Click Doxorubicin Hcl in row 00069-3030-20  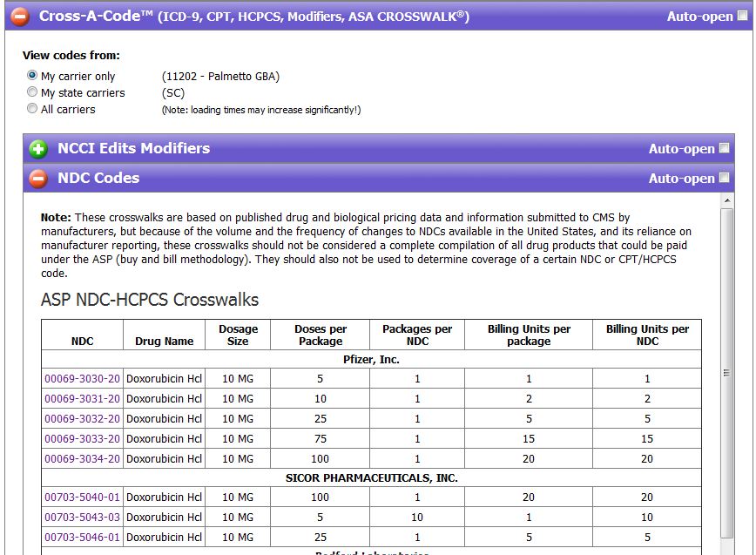(164, 379)
